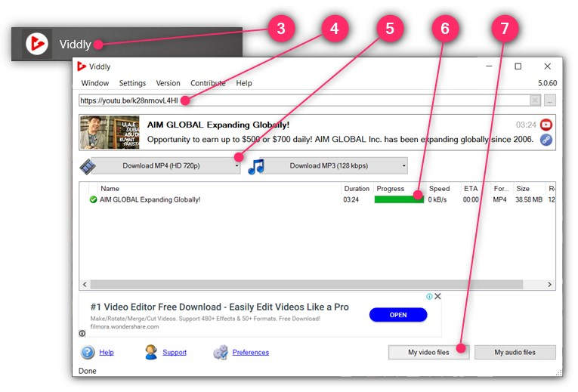Click the left arrow of the horizontal scrollbar
Screen dimensions: 578x392
[85, 285]
